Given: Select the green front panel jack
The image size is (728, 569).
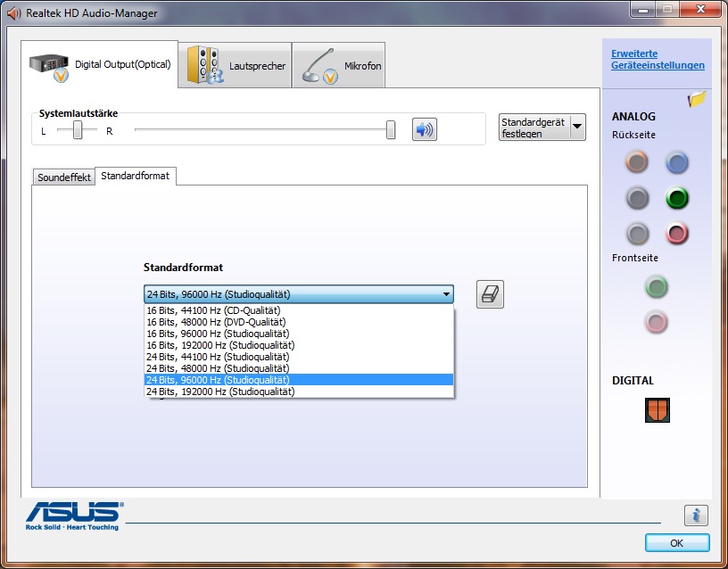Looking at the screenshot, I should point(656,287).
